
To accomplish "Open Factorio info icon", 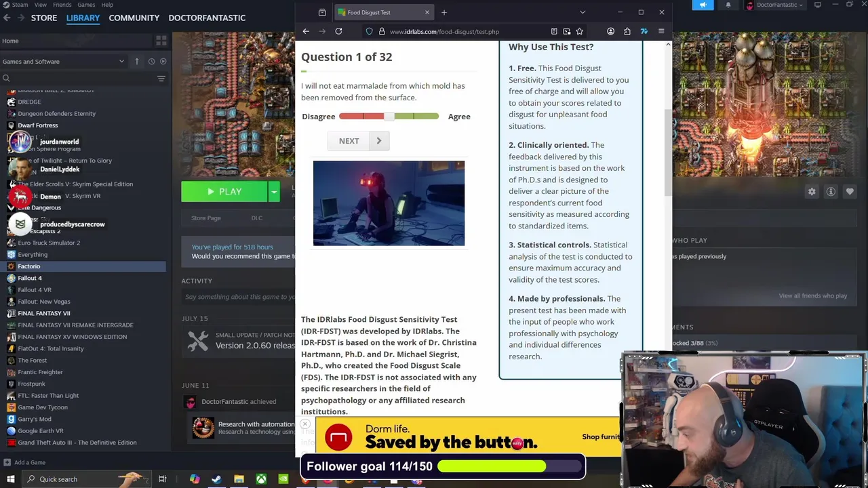I will coord(831,192).
